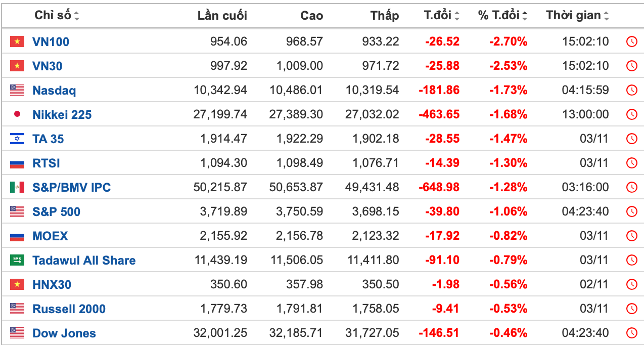The height and width of the screenshot is (345, 644).
Task: Sort by Thời gian time column
Action: pos(577,16)
